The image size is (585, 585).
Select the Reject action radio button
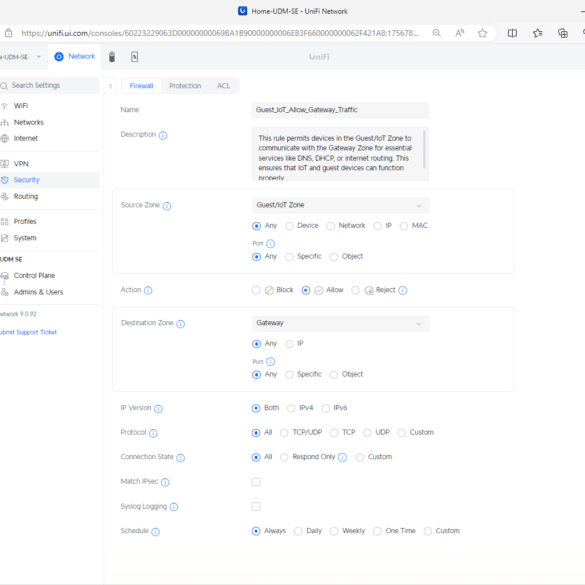[356, 290]
